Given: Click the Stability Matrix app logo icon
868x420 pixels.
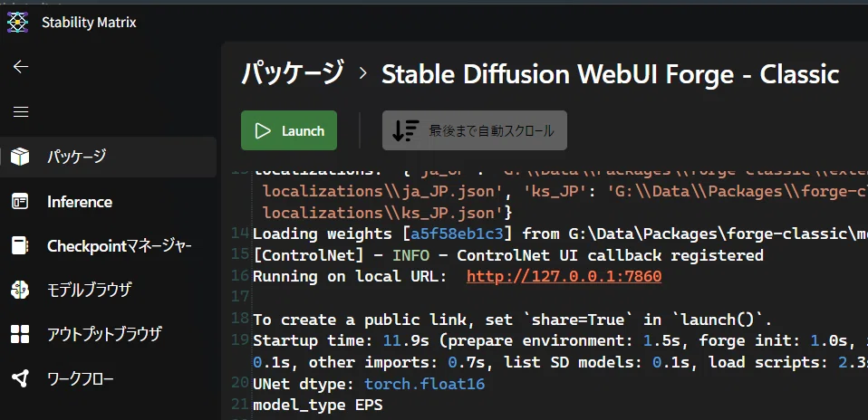Looking at the screenshot, I should (x=18, y=22).
